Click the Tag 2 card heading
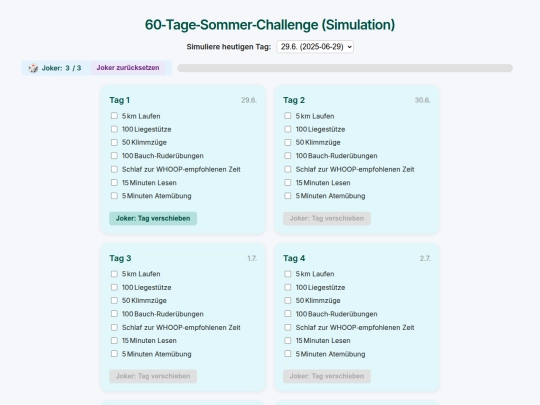540x405 pixels. (x=294, y=100)
